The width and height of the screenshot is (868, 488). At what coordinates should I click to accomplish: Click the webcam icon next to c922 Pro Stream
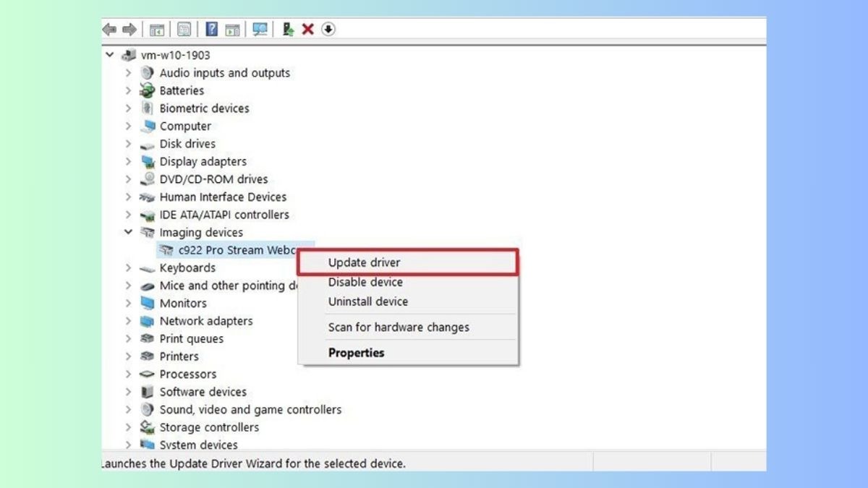tap(166, 250)
